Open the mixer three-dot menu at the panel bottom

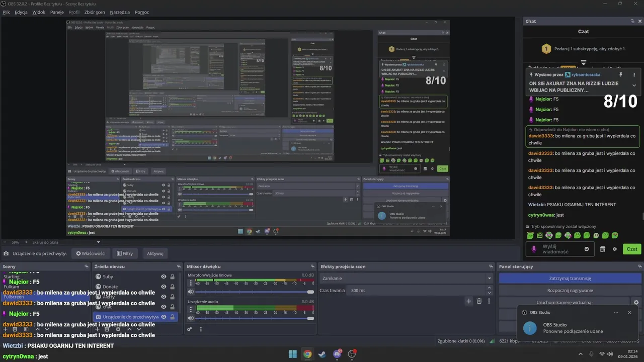coord(201,329)
